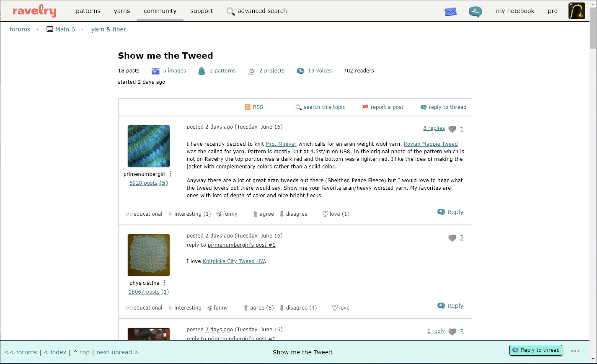This screenshot has height=364, width=597.
Task: Toggle love (1) on post 1
Action: (x=336, y=214)
